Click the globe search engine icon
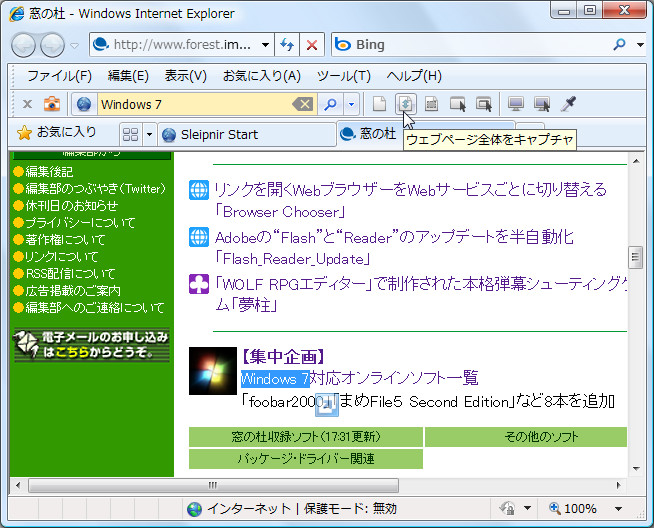The height and width of the screenshot is (528, 654). pos(84,104)
